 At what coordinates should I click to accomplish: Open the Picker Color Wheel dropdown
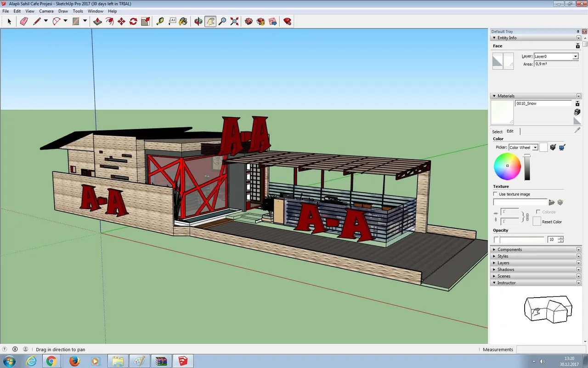tap(523, 147)
